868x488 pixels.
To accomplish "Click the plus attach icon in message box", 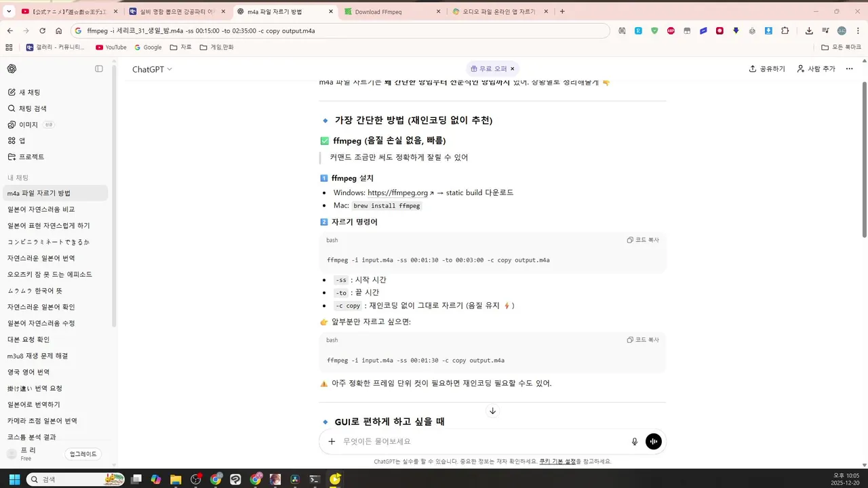I will click(332, 441).
